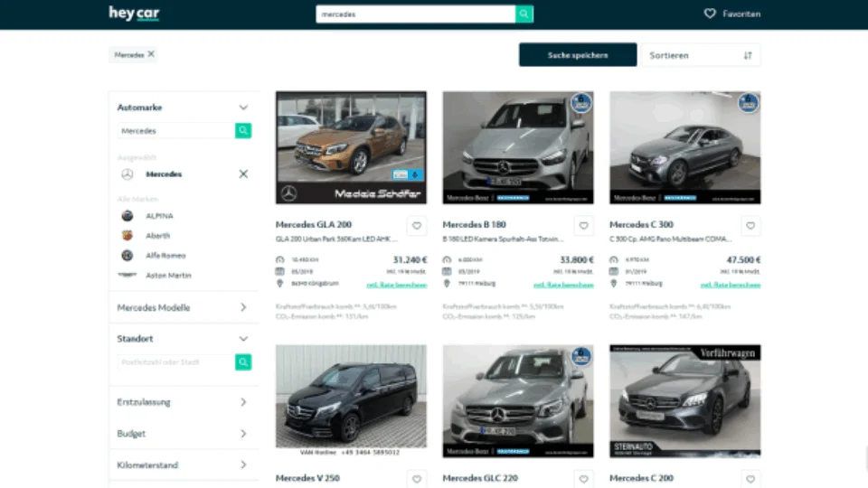The image size is (868, 488).
Task: Click the 31.240 € price
Action: [x=410, y=259]
